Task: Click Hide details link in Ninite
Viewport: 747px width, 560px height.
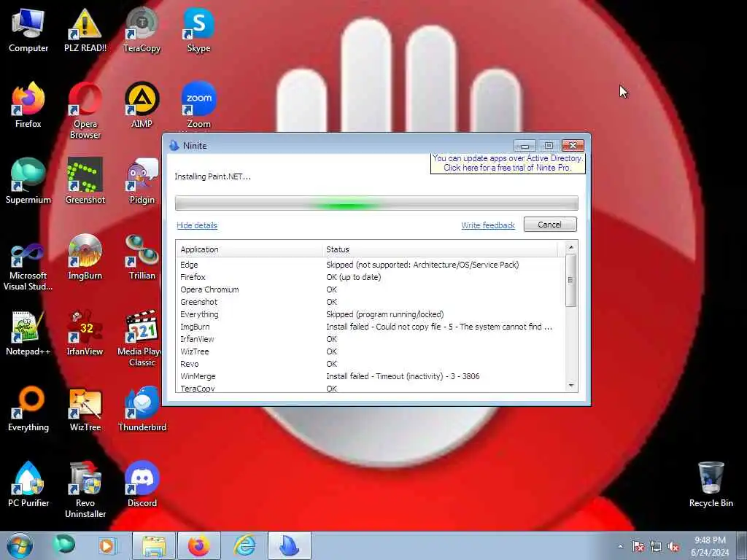Action: [197, 225]
